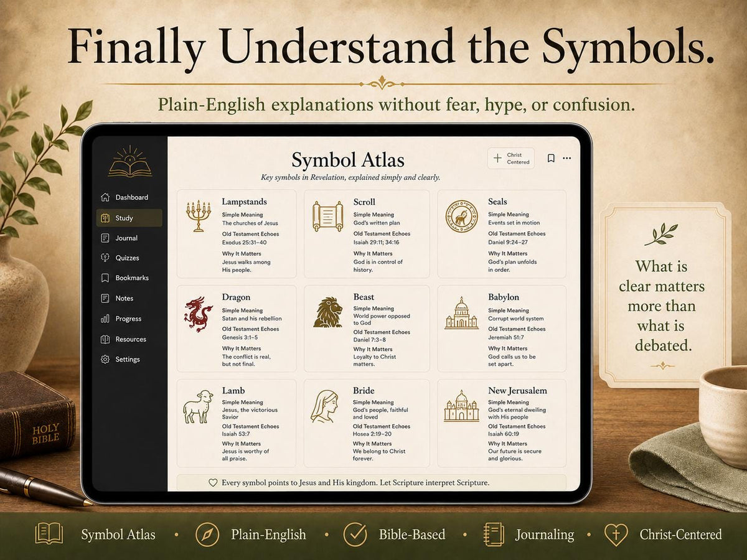Click the Scroll symbol icon

coord(327,216)
